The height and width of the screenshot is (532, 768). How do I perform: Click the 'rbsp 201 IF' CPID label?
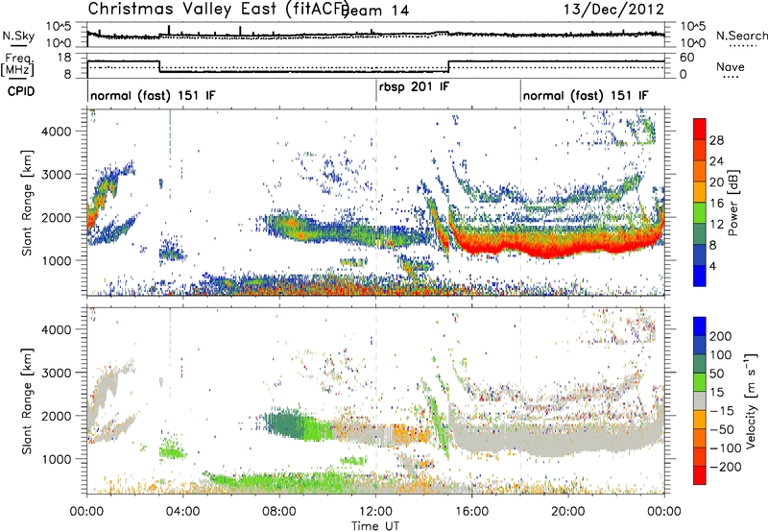pos(414,86)
